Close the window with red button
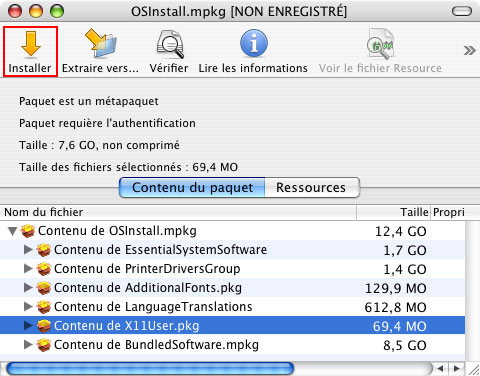The width and height of the screenshot is (480, 376). (15, 12)
